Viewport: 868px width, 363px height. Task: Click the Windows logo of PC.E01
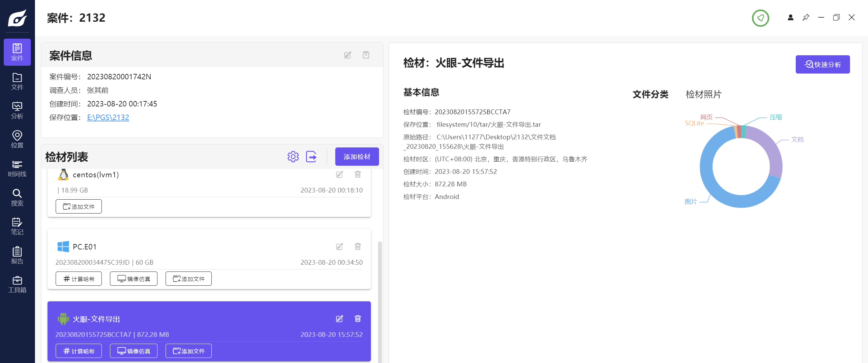click(63, 246)
